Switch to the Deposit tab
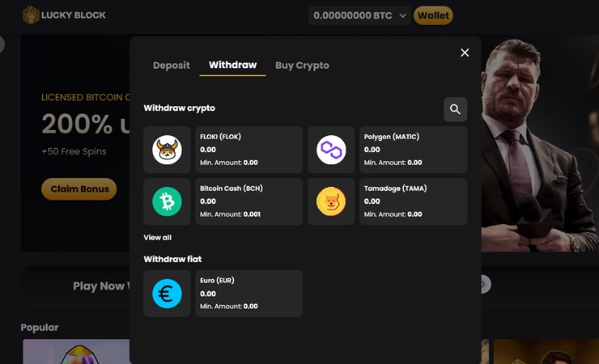The height and width of the screenshot is (364, 599). pos(171,66)
